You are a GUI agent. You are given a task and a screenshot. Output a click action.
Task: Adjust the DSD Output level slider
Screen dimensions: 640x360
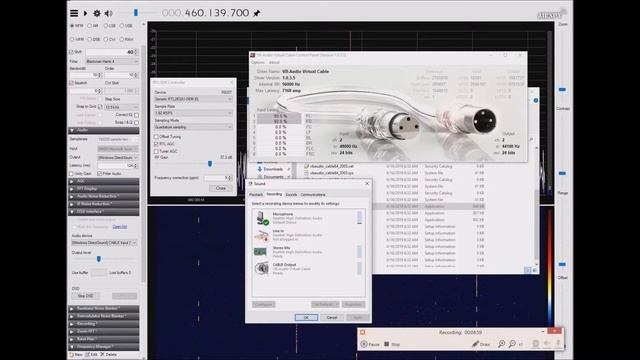[98, 259]
